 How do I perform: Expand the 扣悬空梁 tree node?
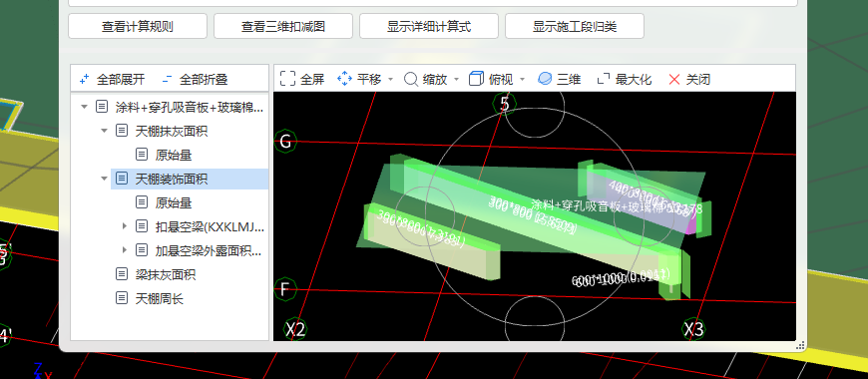(x=125, y=226)
